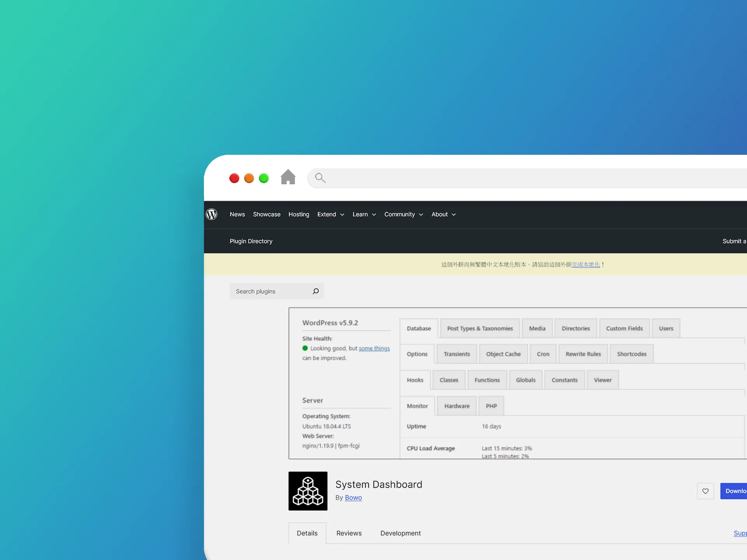Viewport: 747px width, 560px height.
Task: Click the Viewer tab
Action: tap(603, 380)
